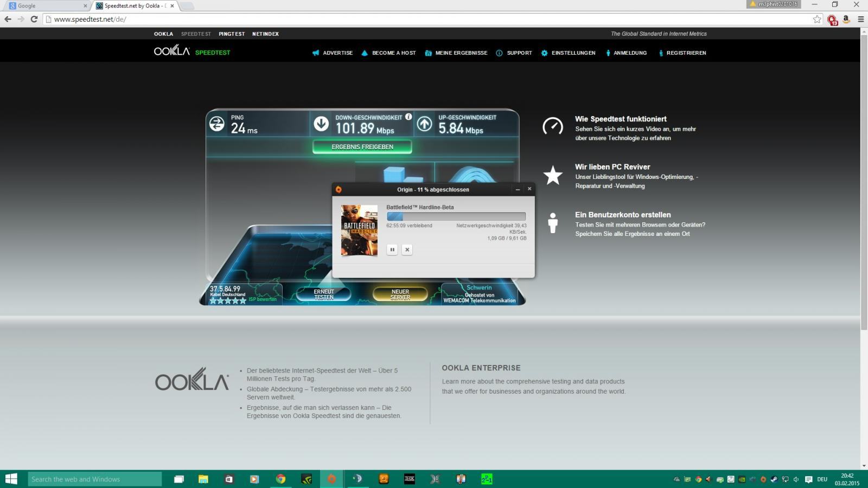
Task: Click the Origin logo in the download window
Action: (339, 189)
